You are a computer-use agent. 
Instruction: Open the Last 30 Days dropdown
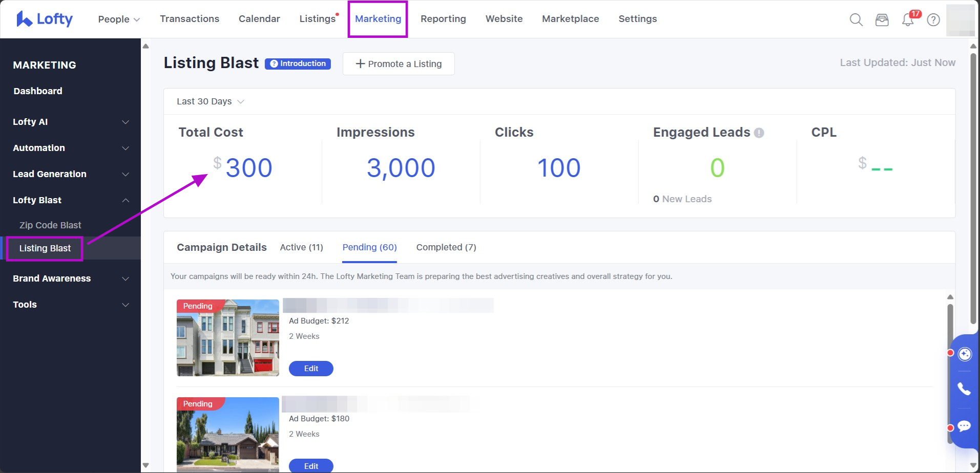click(x=210, y=101)
